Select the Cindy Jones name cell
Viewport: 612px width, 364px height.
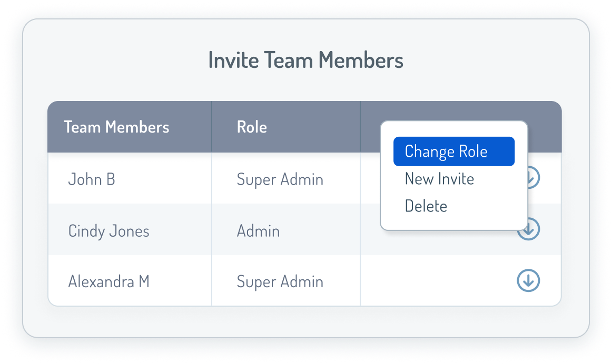pyautogui.click(x=108, y=231)
